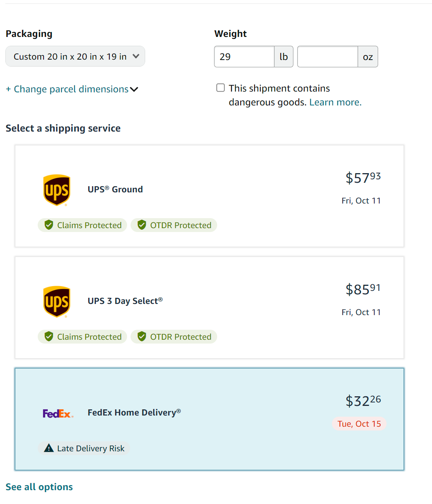The image size is (432, 504).
Task: Click OTDR Protected shield under UPS Ground
Action: tap(142, 225)
